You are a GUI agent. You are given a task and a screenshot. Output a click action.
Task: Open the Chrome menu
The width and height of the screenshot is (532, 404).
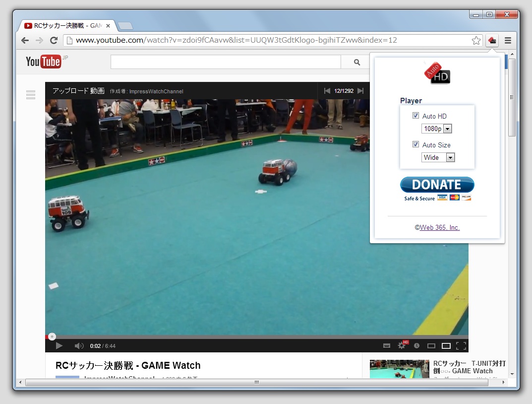tap(508, 40)
